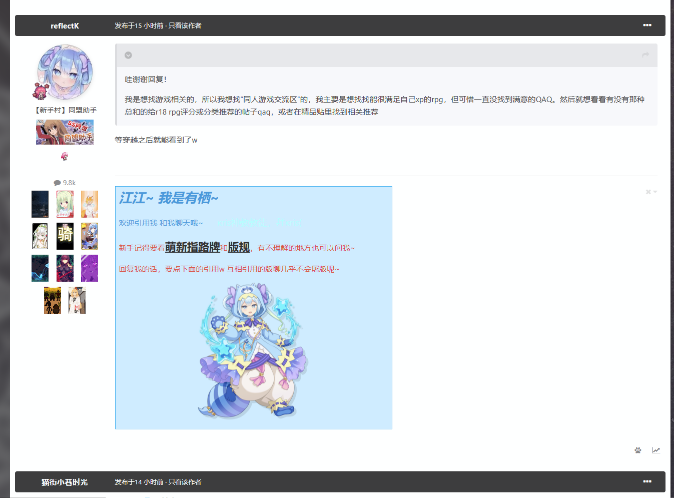Click the 发布于15 小时前 timestamp link
This screenshot has height=498, width=674.
(x=139, y=26)
